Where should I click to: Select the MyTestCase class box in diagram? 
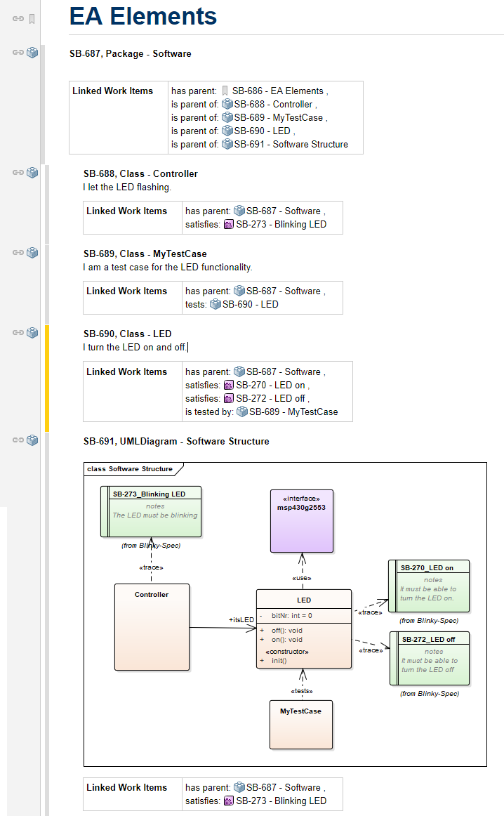click(x=301, y=725)
